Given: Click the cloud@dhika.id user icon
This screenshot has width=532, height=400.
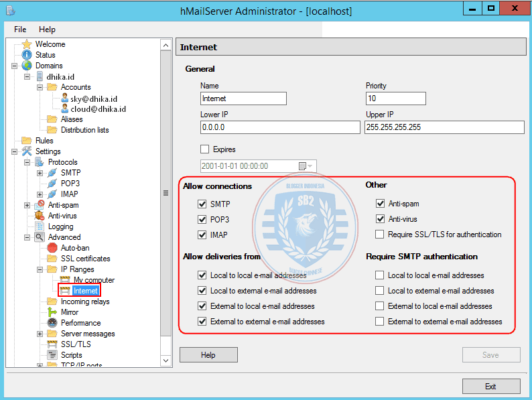Looking at the screenshot, I should tap(64, 109).
